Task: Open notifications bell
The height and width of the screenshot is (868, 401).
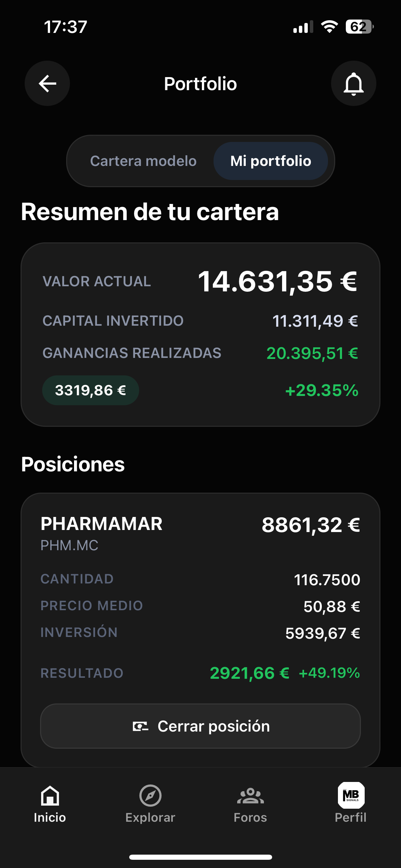Action: 353,84
